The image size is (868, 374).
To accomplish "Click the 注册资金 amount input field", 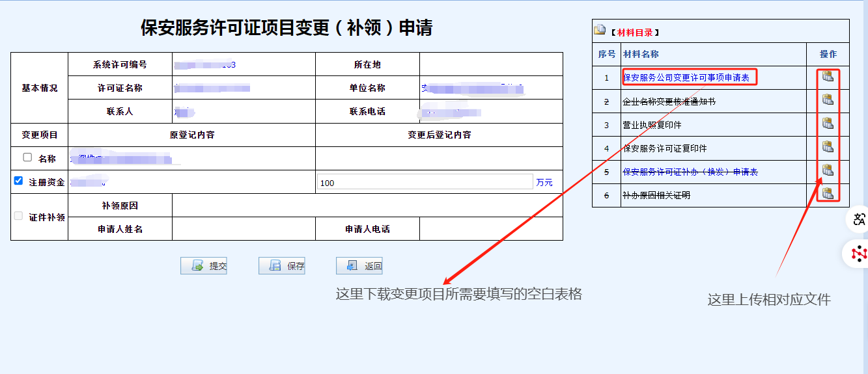I will point(425,183).
